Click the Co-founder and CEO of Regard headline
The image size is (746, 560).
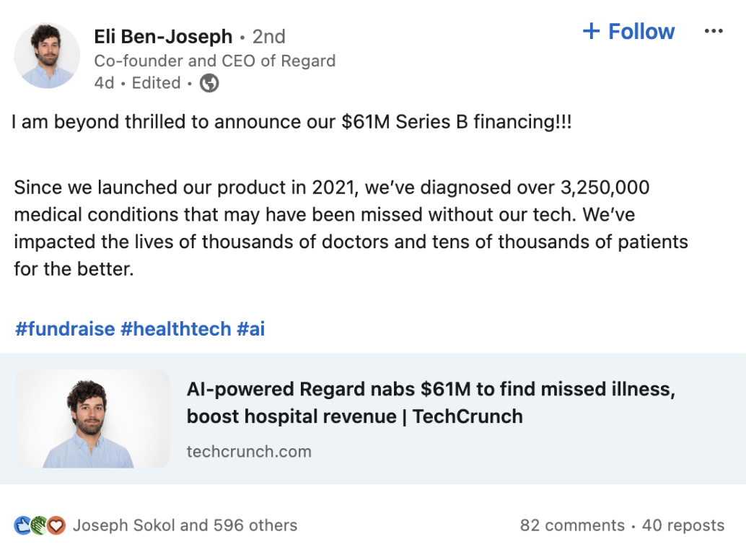pyautogui.click(x=214, y=61)
